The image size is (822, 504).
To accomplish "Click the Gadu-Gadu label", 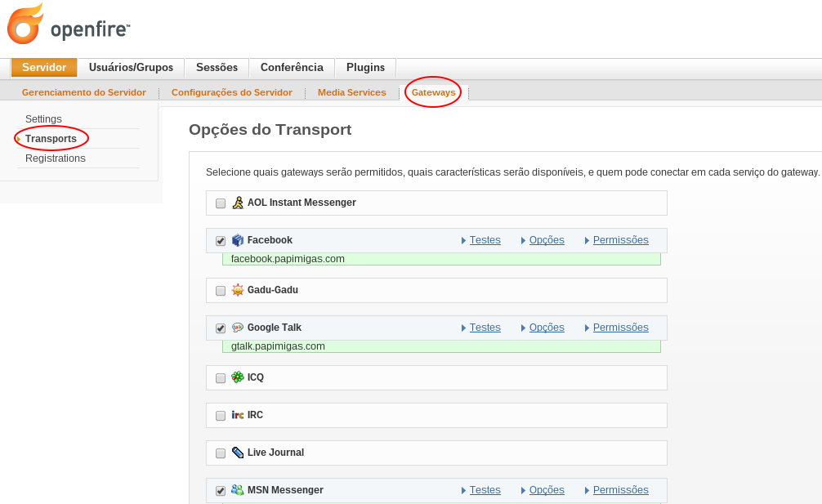I will 273,290.
